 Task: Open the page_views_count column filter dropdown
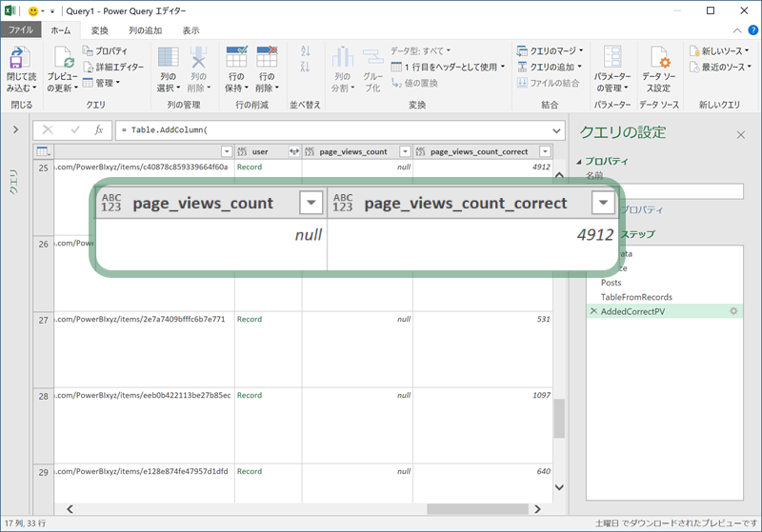(405, 151)
